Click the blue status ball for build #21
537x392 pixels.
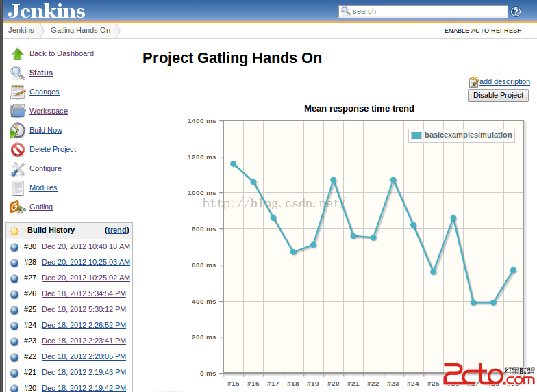[x=14, y=373]
